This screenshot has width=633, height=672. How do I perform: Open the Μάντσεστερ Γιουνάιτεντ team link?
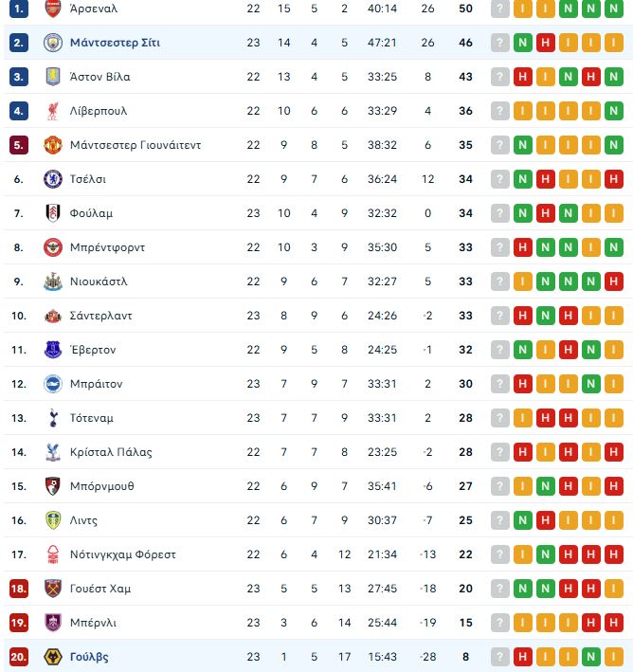[136, 145]
